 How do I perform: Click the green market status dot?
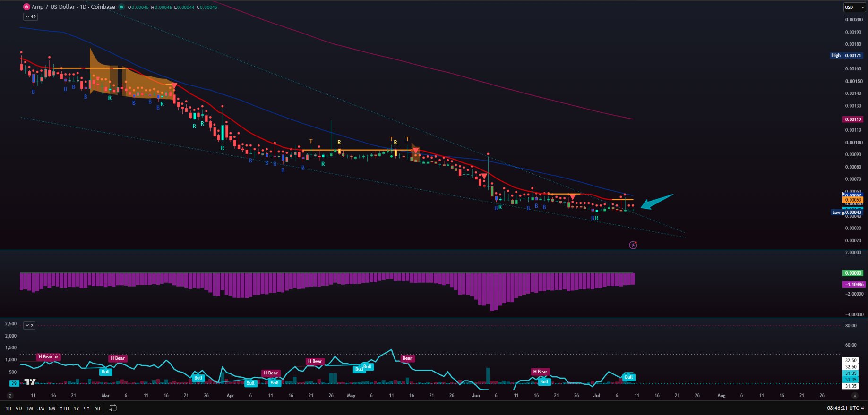click(122, 7)
